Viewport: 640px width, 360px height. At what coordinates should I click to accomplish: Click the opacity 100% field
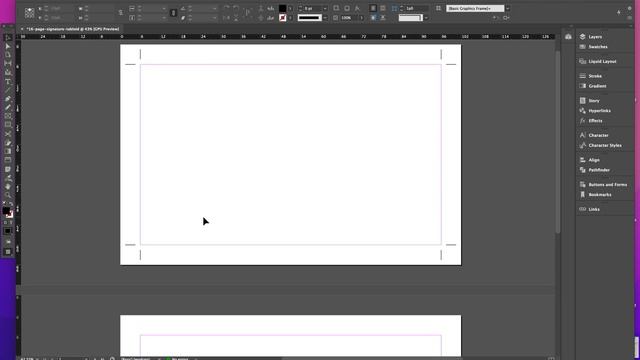pyautogui.click(x=349, y=18)
